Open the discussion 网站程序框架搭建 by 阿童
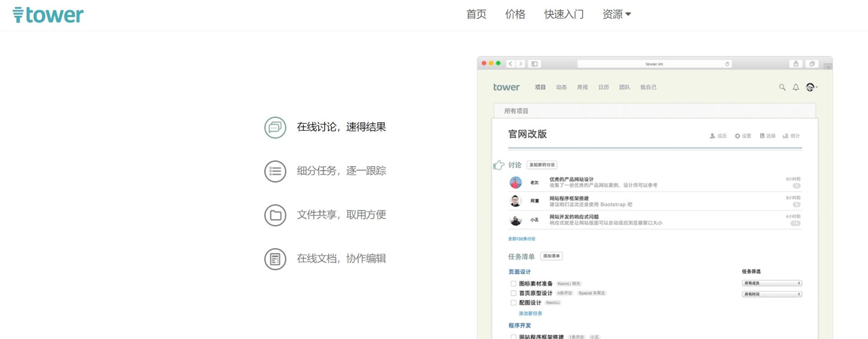Viewport: 868px width, 339px height. point(569,198)
